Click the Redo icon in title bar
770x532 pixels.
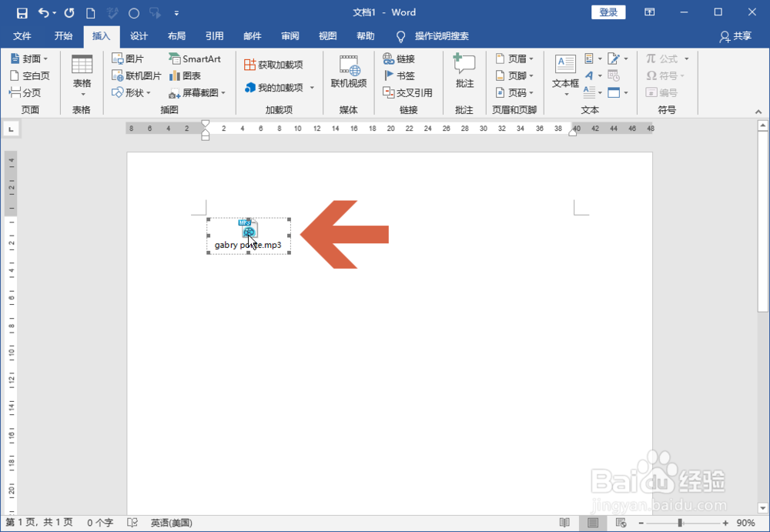[x=69, y=13]
